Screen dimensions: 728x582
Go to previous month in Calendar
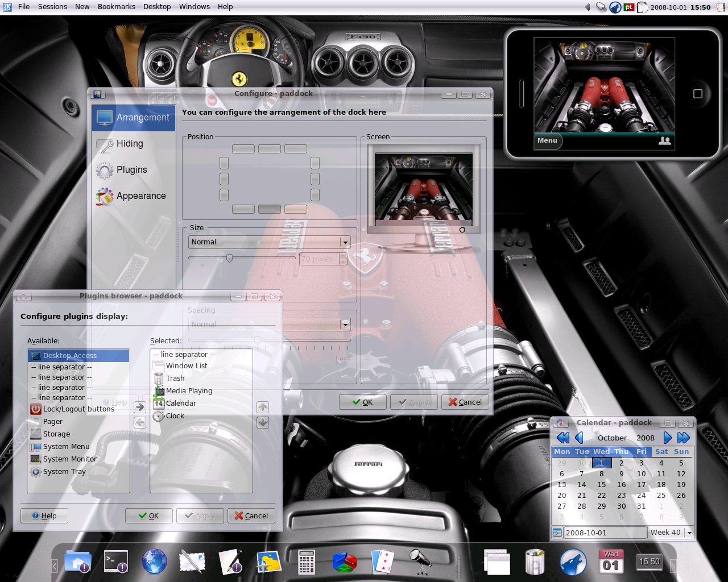pyautogui.click(x=579, y=438)
